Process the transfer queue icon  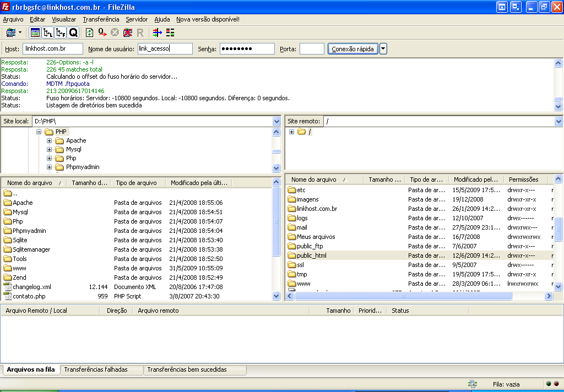(x=102, y=32)
